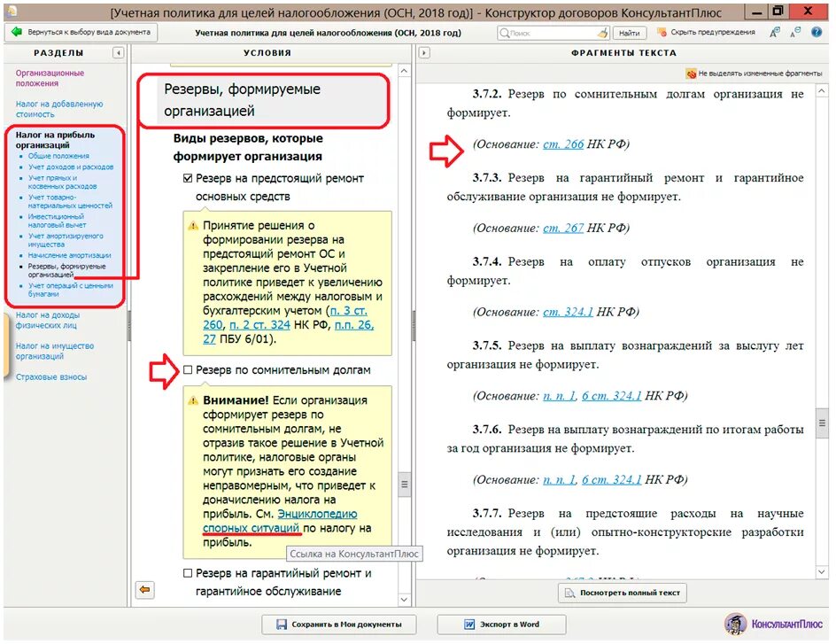This screenshot has height=644, width=836.
Task: Click Посмотреть полный текст button
Action: coord(623,593)
